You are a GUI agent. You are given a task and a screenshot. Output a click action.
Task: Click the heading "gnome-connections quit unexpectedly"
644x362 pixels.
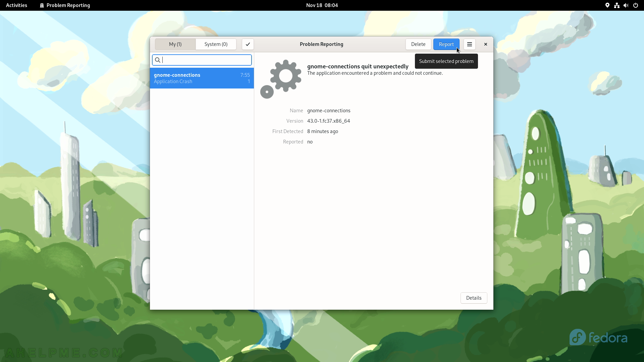click(x=358, y=66)
